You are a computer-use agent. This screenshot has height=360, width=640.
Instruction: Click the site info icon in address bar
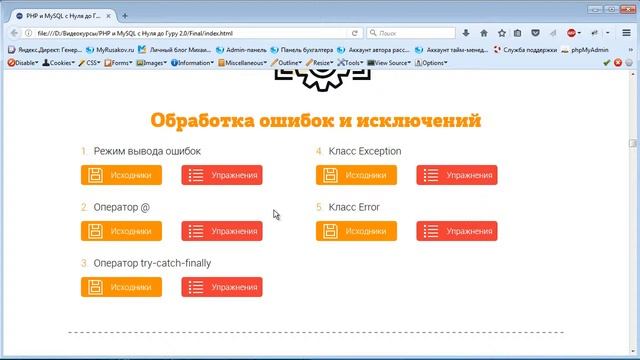tap(29, 33)
